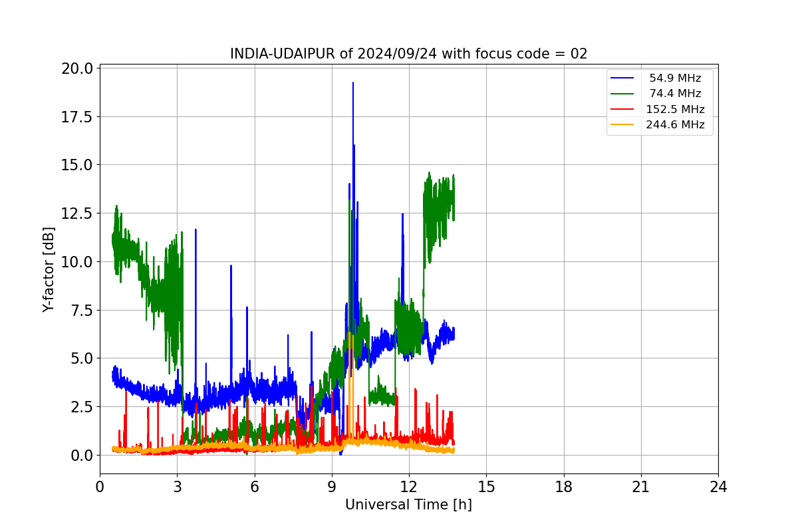Click the x-axis tick label '24'
The height and width of the screenshot is (532, 798).
[718, 487]
